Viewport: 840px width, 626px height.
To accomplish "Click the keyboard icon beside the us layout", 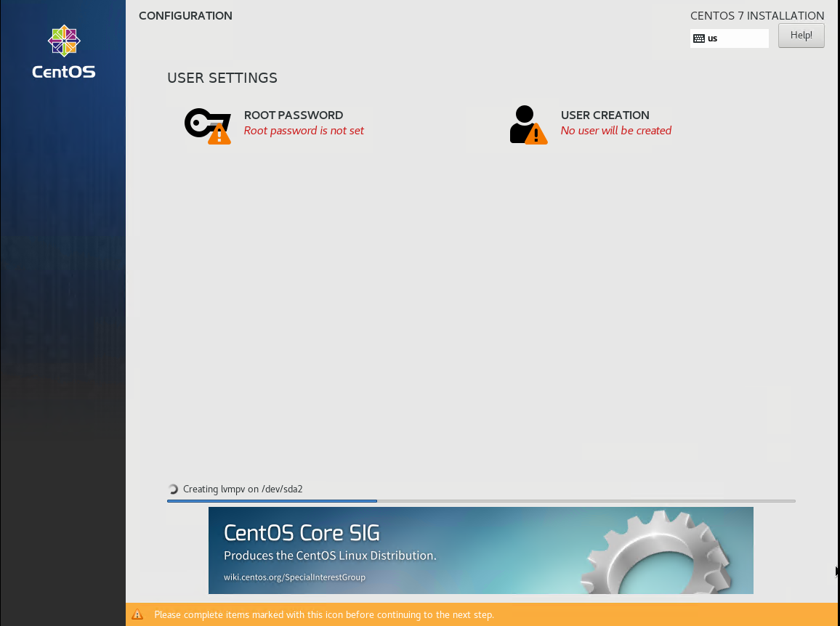I will (699, 38).
